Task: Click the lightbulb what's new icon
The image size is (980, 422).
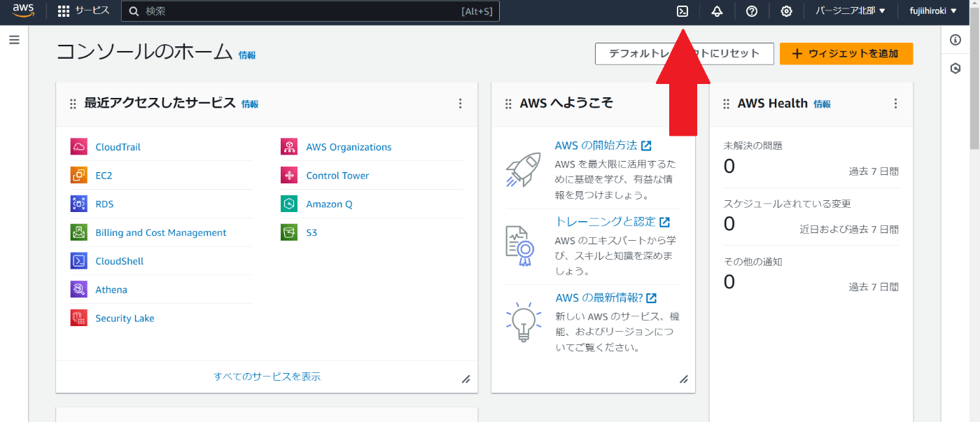Action: [523, 322]
